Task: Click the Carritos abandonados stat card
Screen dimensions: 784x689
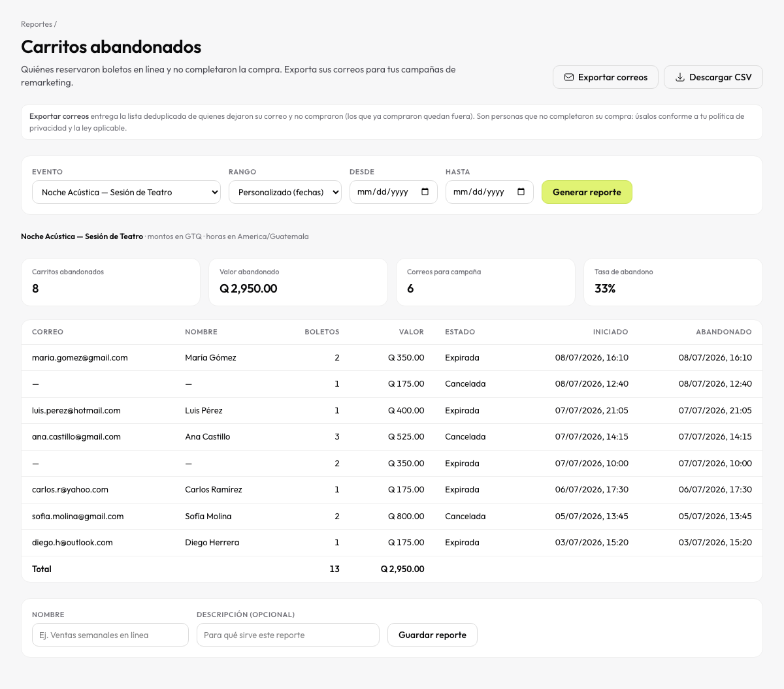Action: 110,282
